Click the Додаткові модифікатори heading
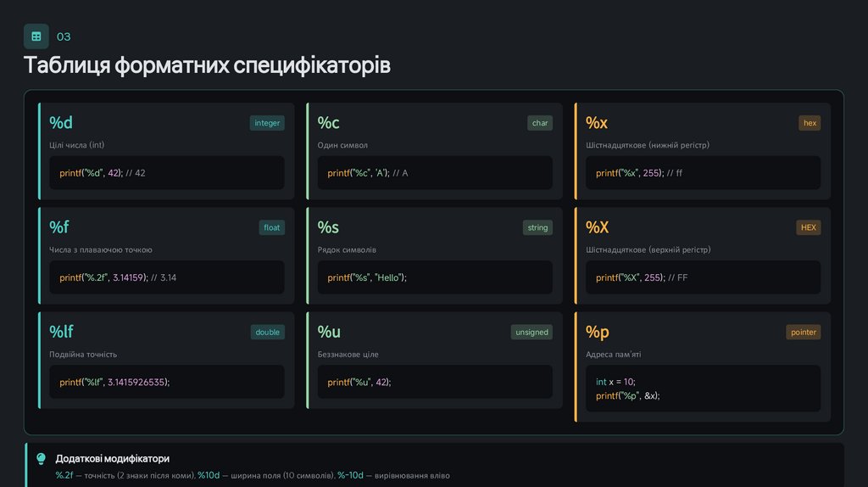The image size is (868, 487). 112,459
